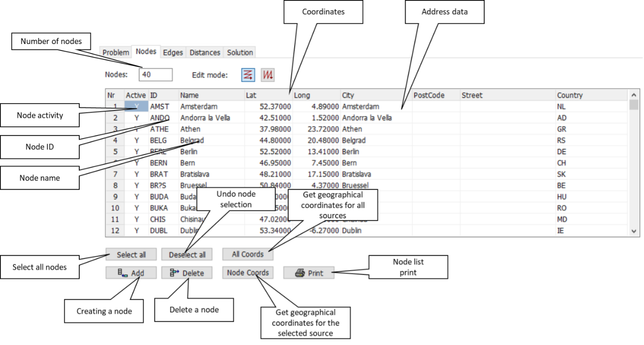
Task: Switch to the Problem tab
Action: 115,52
